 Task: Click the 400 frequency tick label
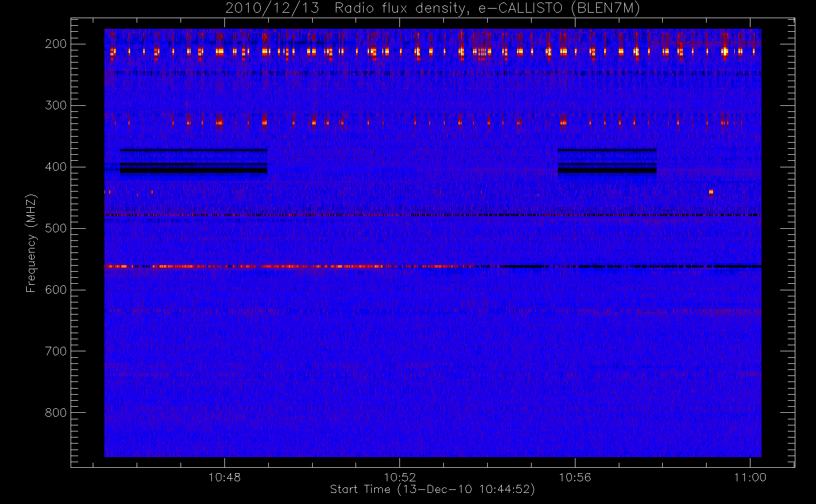[x=55, y=167]
